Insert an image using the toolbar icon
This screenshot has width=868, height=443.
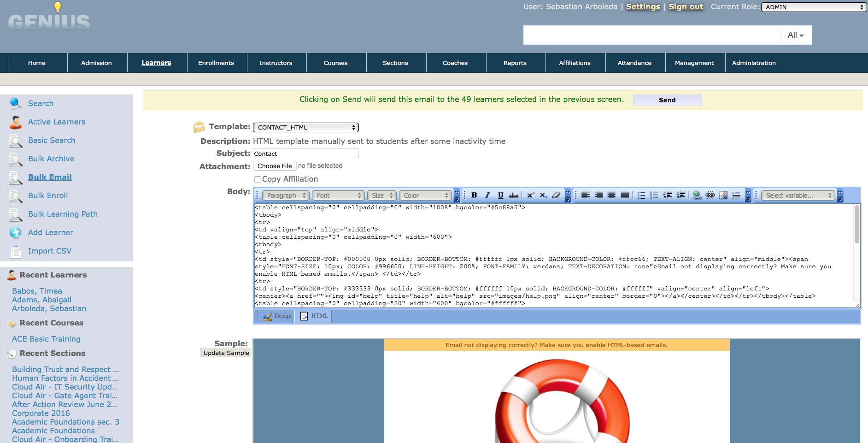point(723,195)
